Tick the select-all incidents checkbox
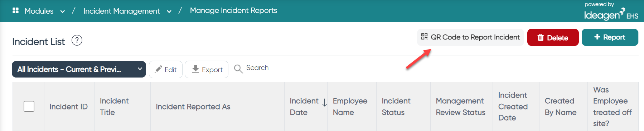 point(29,106)
